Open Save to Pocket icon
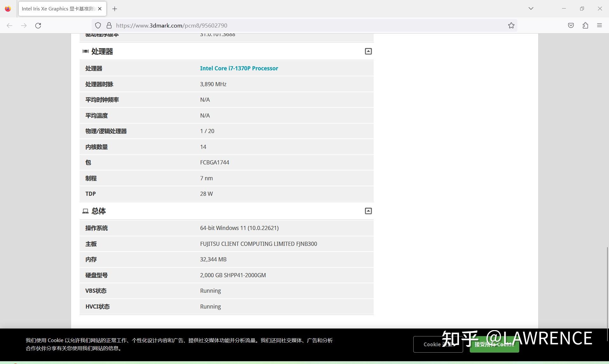The width and height of the screenshot is (609, 364). point(571,26)
